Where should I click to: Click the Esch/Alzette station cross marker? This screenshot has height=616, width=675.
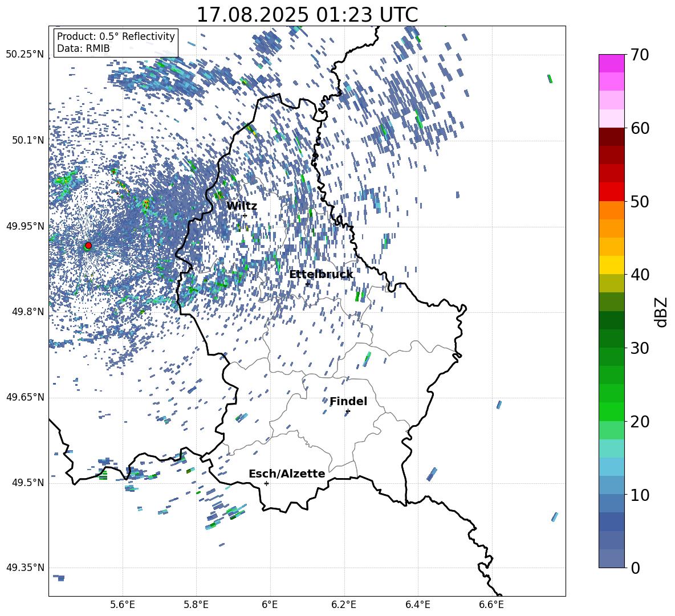point(266,483)
